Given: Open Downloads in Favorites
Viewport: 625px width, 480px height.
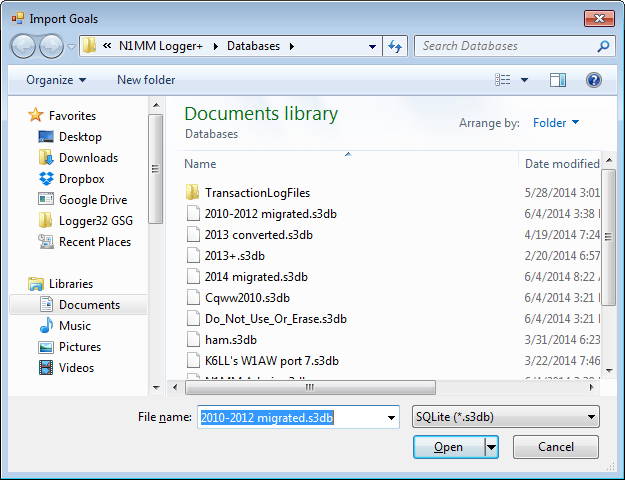Looking at the screenshot, I should [88, 158].
